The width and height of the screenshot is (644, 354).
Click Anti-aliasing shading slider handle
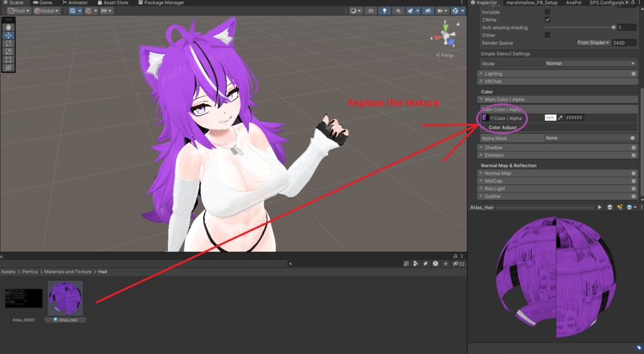tap(613, 28)
